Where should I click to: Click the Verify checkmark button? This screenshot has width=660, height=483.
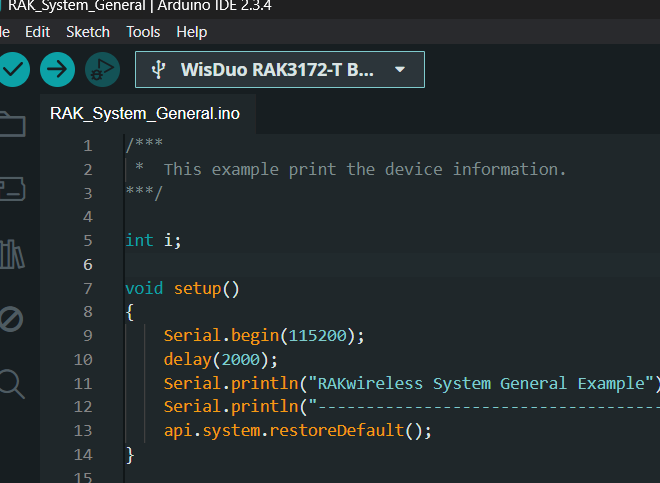click(x=13, y=69)
